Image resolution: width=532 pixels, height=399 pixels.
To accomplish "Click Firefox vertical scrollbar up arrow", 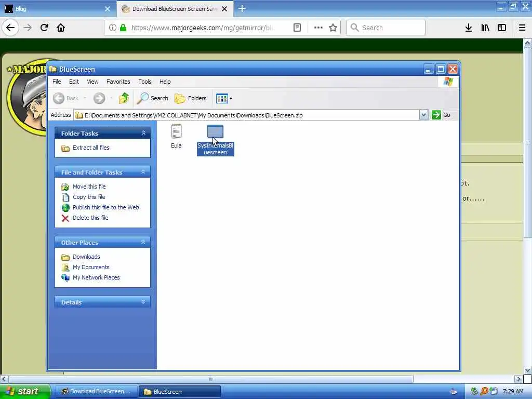I will [528, 43].
